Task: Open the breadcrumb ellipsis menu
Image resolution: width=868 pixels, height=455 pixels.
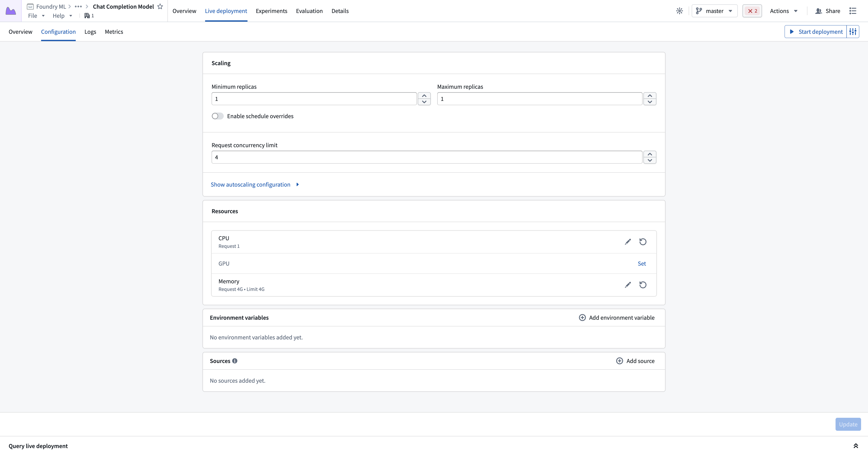Action: [78, 6]
